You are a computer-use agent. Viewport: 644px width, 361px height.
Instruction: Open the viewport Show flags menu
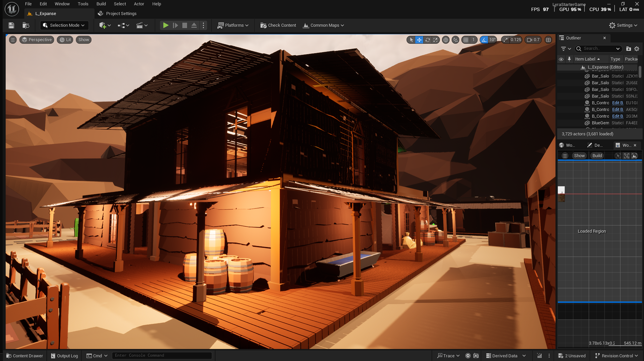(84, 40)
